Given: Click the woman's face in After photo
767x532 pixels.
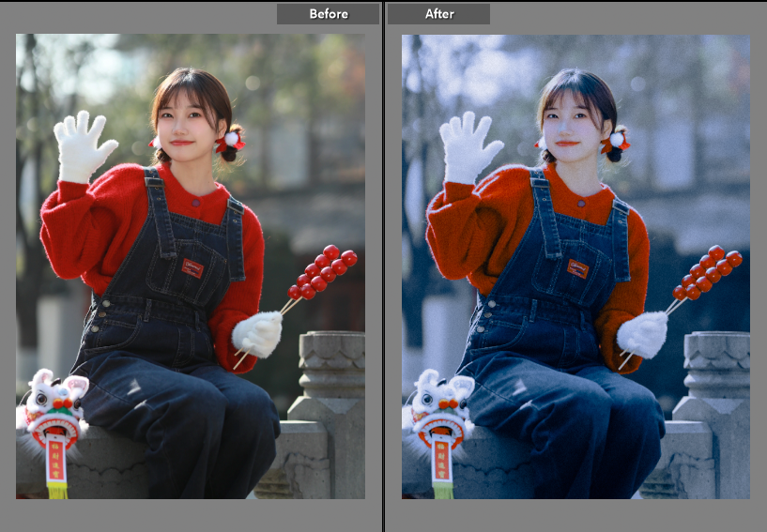Looking at the screenshot, I should coord(572,122).
